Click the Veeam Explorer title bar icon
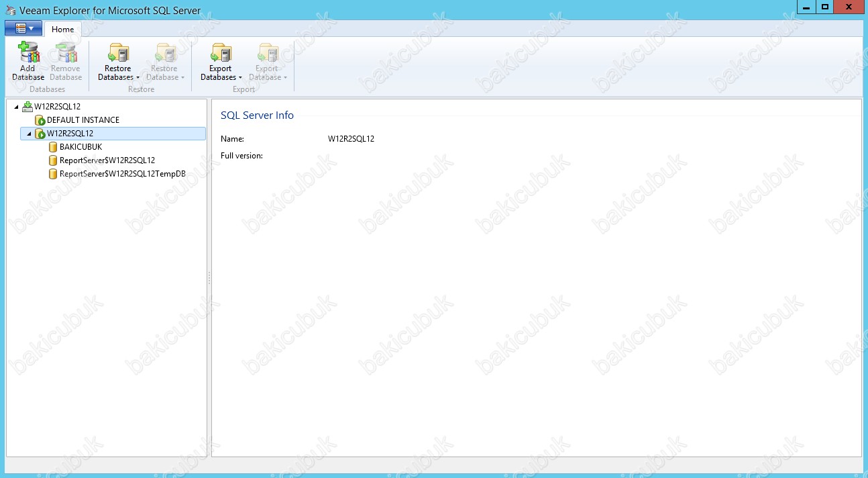Screen dimensions: 868x478 [x=10, y=10]
